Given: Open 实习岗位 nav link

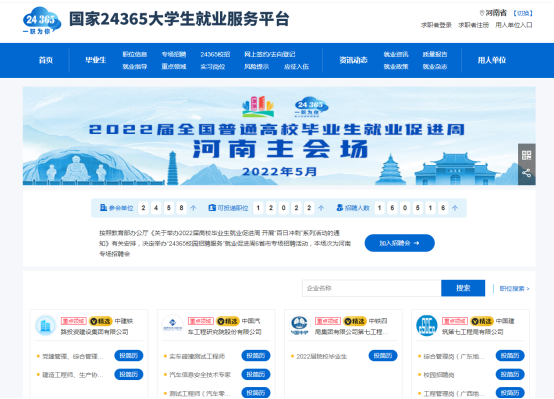Looking at the screenshot, I should click(213, 66).
